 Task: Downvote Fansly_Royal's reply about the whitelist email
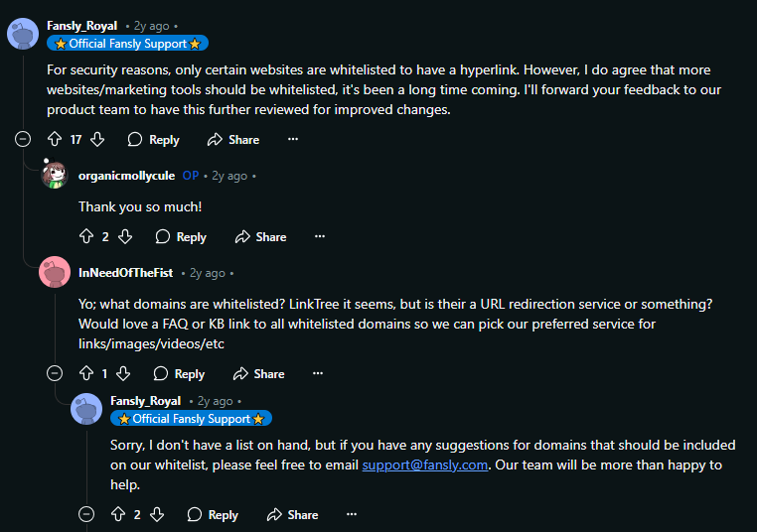click(157, 515)
